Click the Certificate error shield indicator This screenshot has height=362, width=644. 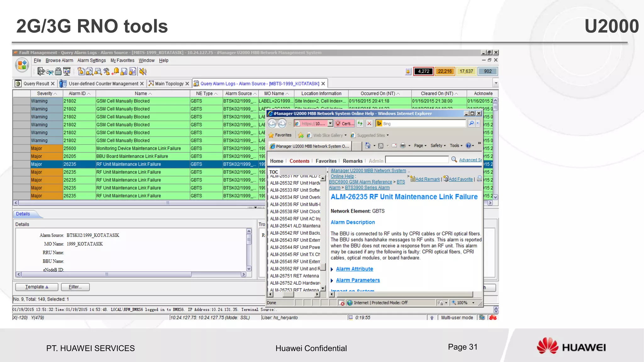(345, 123)
